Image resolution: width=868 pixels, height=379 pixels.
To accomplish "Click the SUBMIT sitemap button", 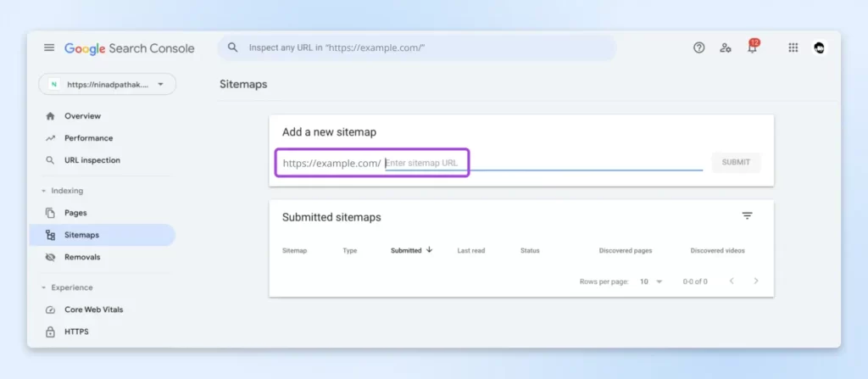I will point(736,162).
